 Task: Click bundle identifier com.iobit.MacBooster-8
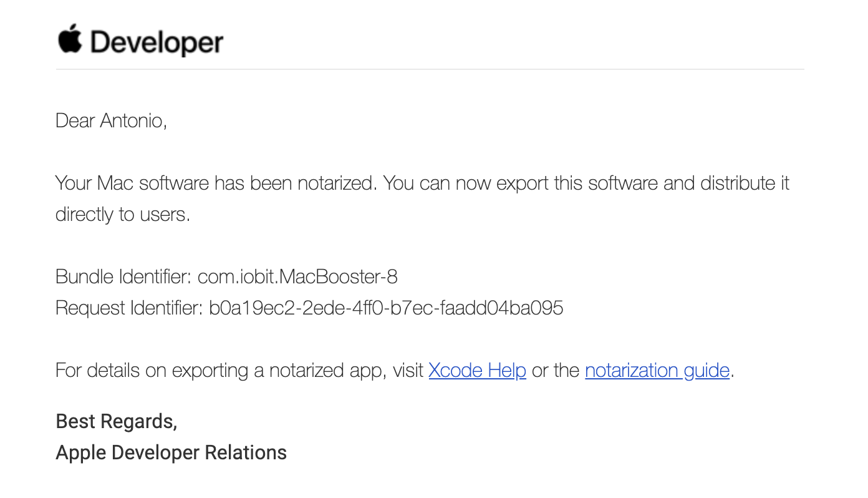click(297, 276)
